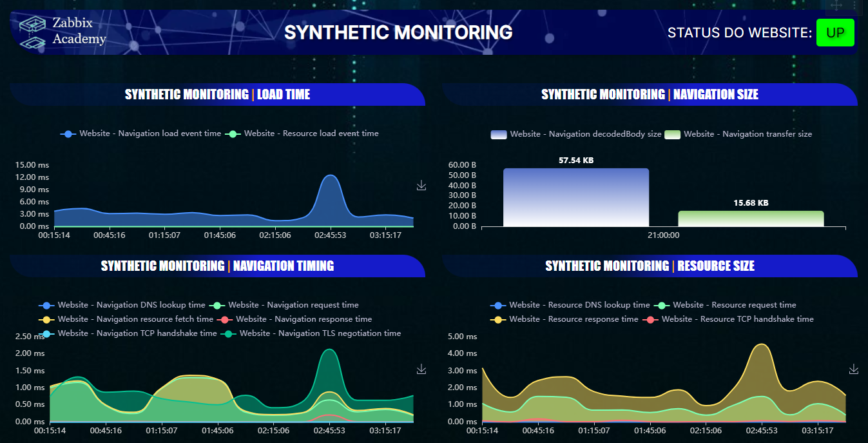Click 3.00 ms label on Resource Size axis

point(462,371)
